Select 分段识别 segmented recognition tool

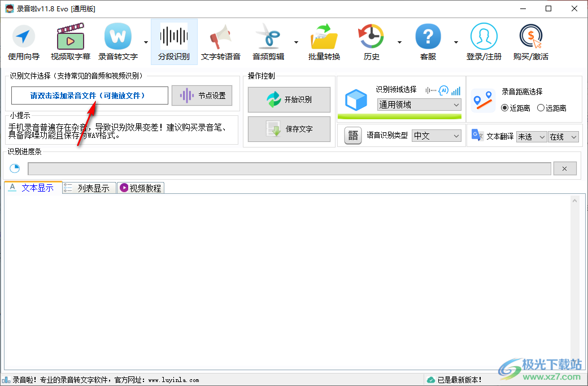pyautogui.click(x=174, y=42)
